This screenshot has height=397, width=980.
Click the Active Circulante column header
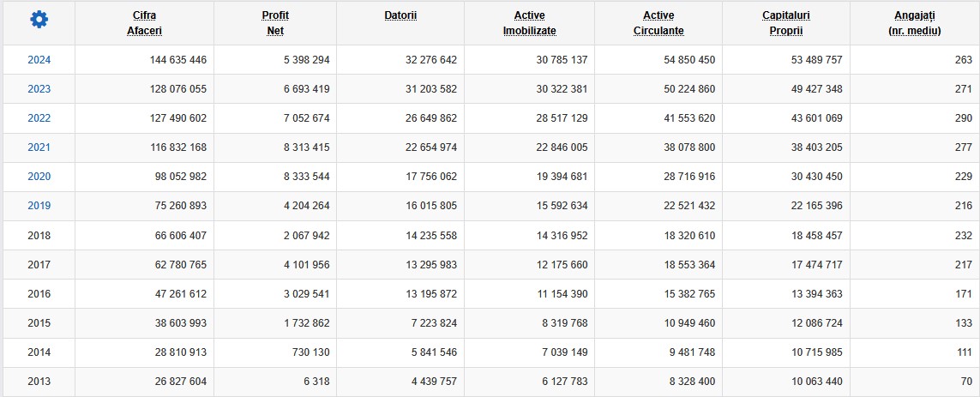coord(658,23)
